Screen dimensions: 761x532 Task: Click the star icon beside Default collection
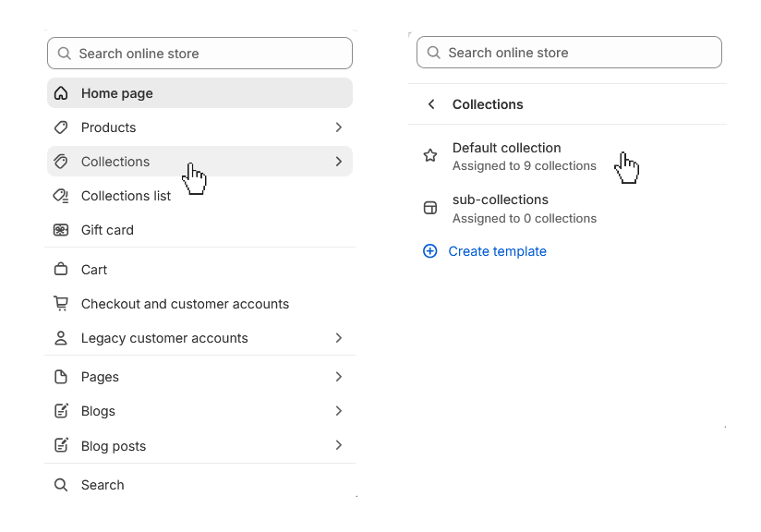(x=430, y=155)
